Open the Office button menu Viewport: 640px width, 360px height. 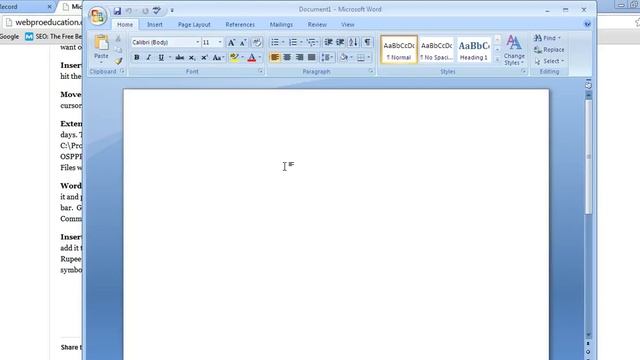click(x=97, y=16)
